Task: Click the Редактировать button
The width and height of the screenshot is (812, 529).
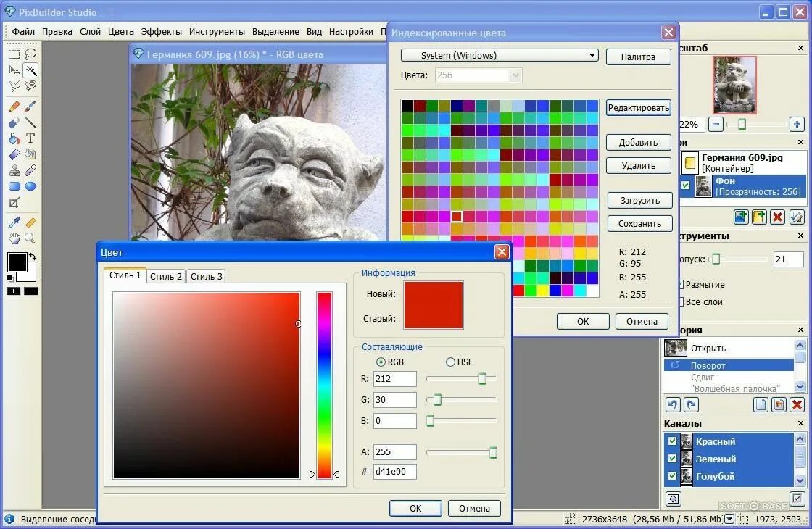Action: pyautogui.click(x=639, y=108)
